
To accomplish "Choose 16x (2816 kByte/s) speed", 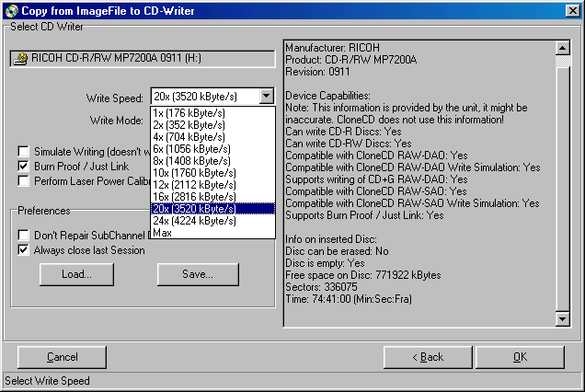I will tap(212, 197).
